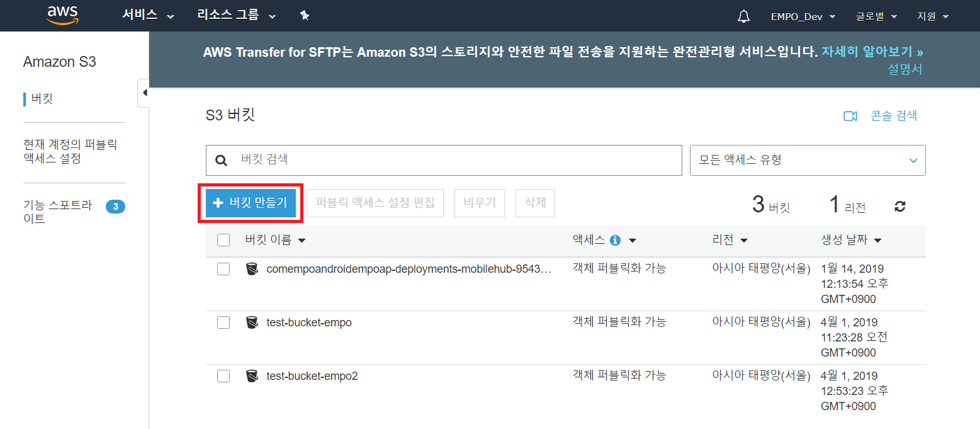This screenshot has width=980, height=429.
Task: Click bucket icon of test-bucket-empo2
Action: (252, 376)
